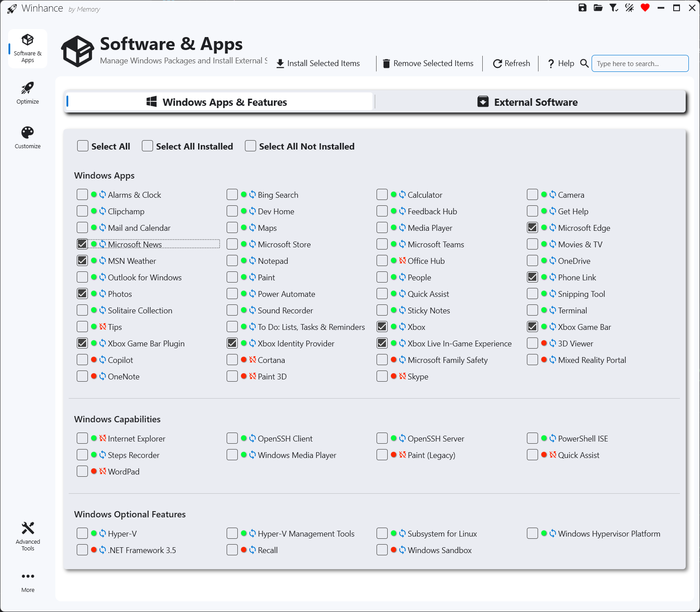700x612 pixels.
Task: Open the Software & Apps sidebar section
Action: (28, 49)
